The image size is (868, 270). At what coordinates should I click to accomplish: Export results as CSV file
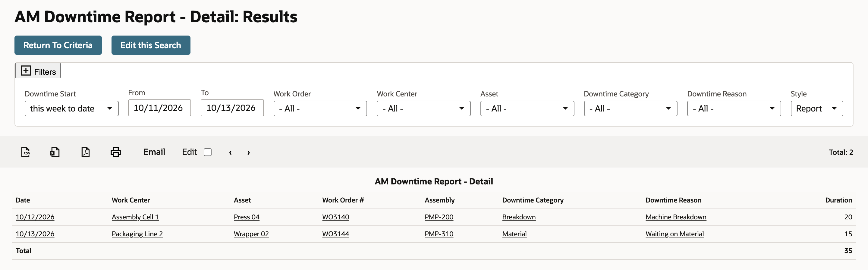coord(26,152)
